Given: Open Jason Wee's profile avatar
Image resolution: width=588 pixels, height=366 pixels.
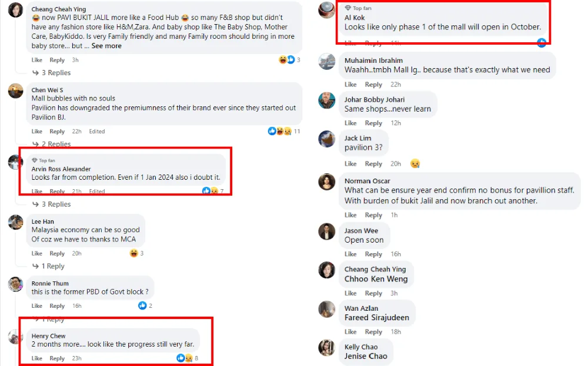Looking at the screenshot, I should tap(327, 231).
